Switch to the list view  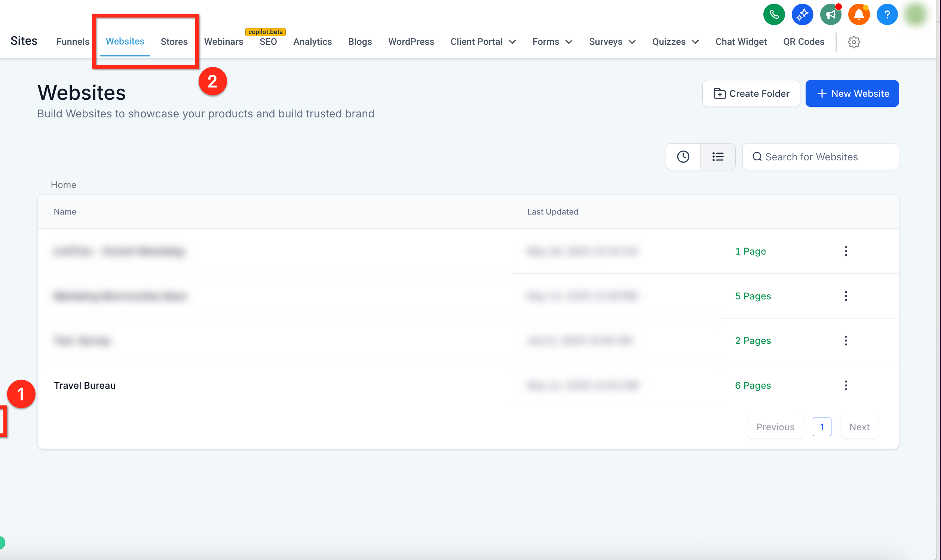click(718, 157)
